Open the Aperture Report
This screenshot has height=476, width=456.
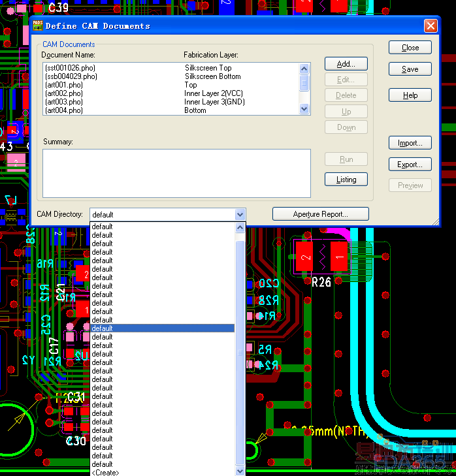[321, 214]
